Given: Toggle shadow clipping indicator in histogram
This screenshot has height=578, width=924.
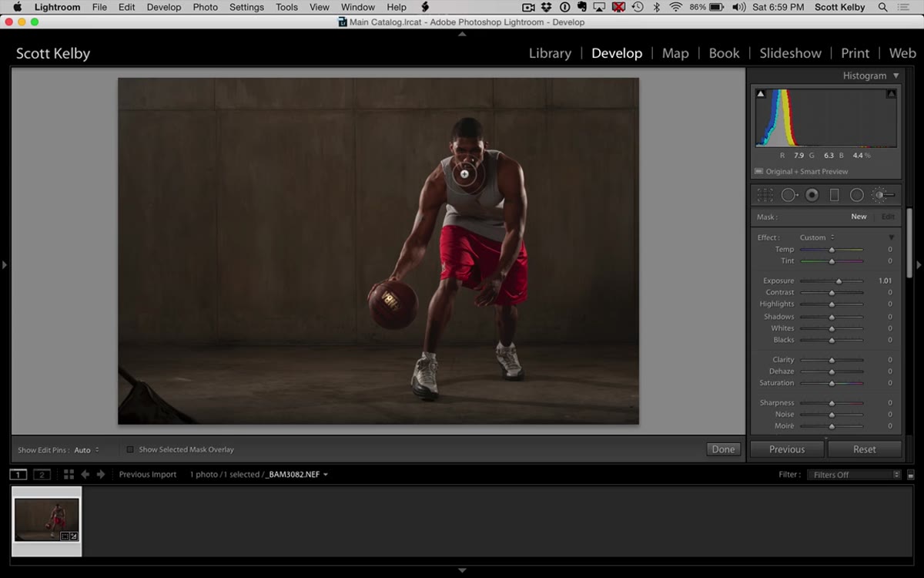Looking at the screenshot, I should click(x=761, y=94).
